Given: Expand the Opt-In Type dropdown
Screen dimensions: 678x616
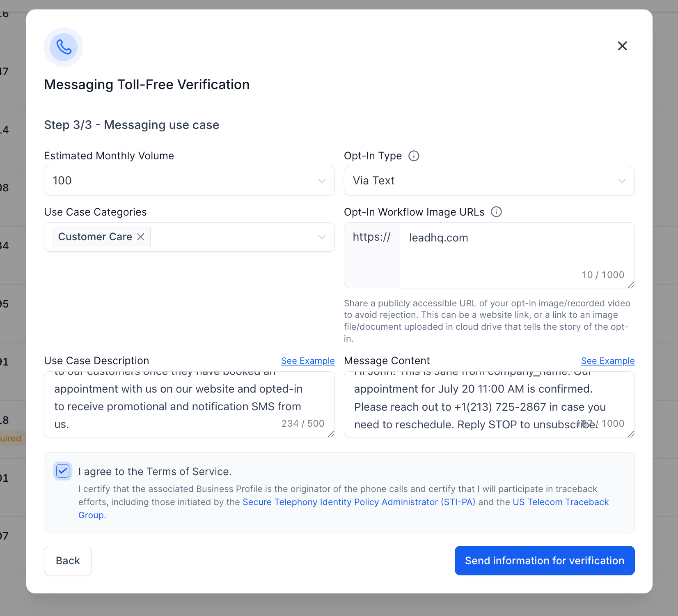Looking at the screenshot, I should coord(489,181).
